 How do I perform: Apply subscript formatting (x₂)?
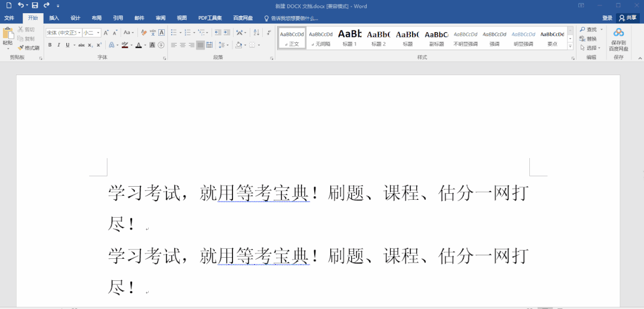coord(90,45)
